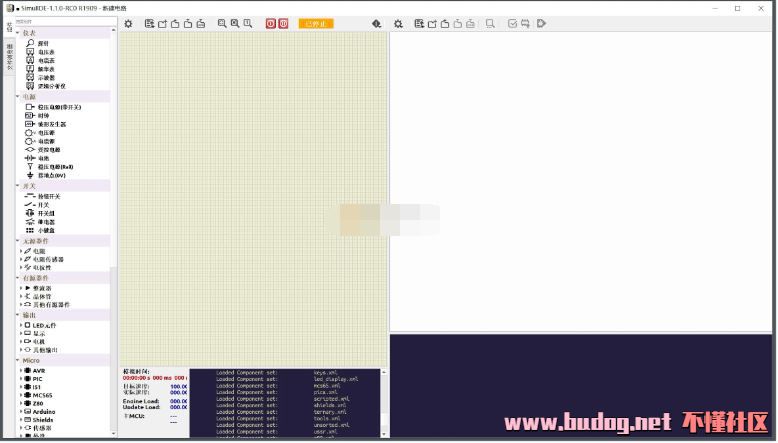The width and height of the screenshot is (778, 443).
Task: Expand the Z80 group
Action: coord(21,403)
